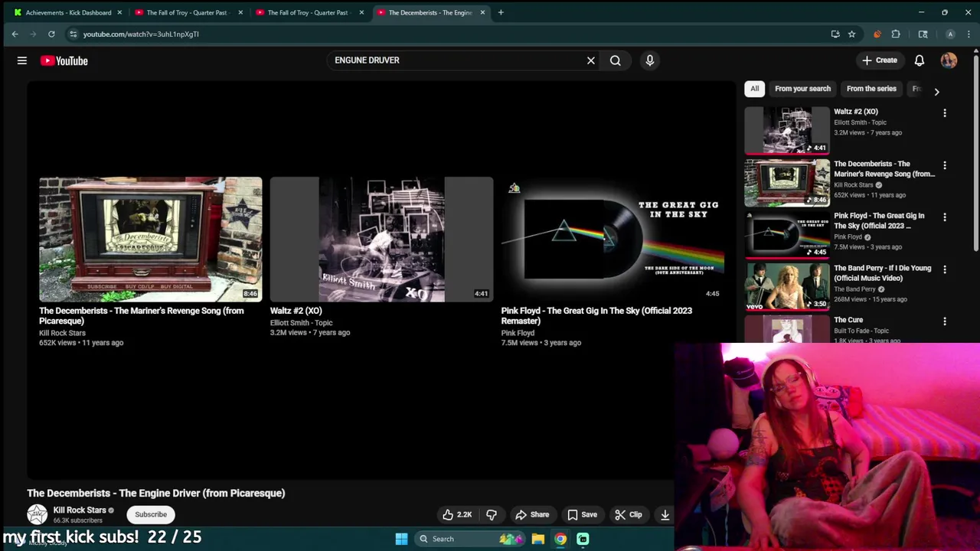Close the Achievements Kick Dashboard tab
Image resolution: width=980 pixels, height=551 pixels.
tap(119, 12)
